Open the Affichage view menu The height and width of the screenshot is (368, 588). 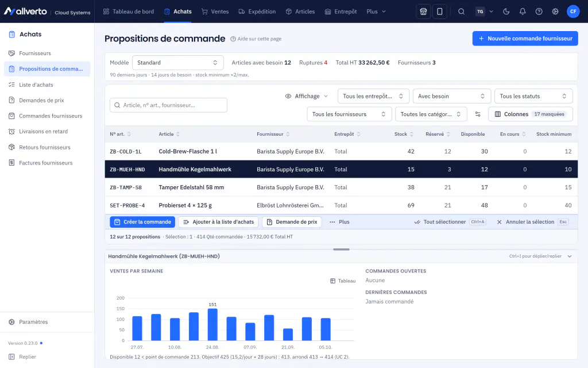pos(307,96)
